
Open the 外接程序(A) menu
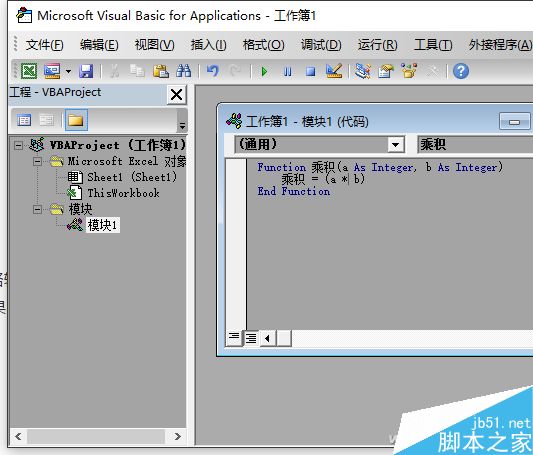coord(500,45)
